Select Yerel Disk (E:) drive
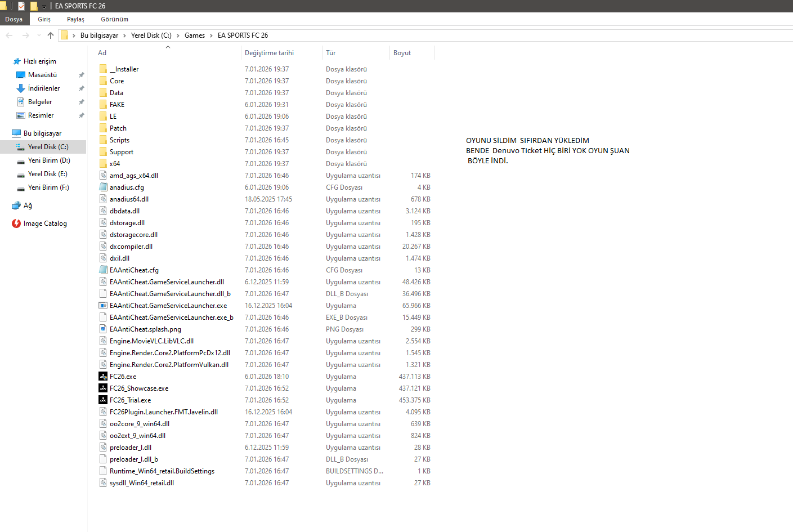This screenshot has width=793, height=532. click(x=47, y=174)
